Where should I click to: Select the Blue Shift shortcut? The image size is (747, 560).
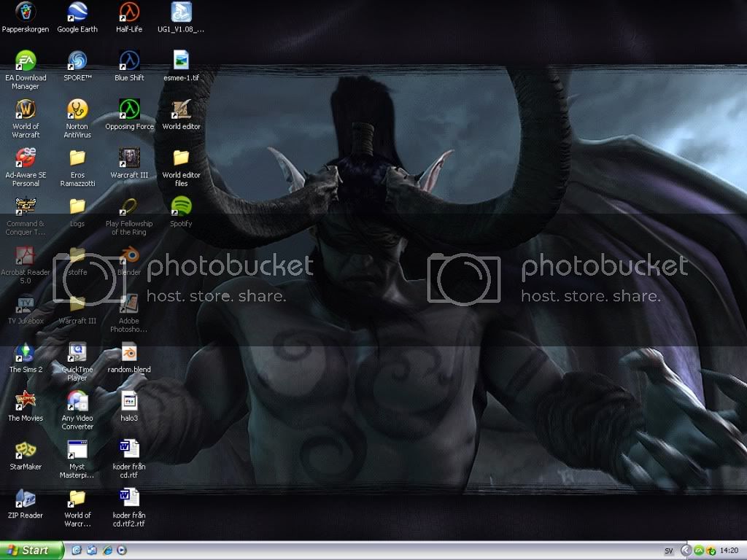[x=129, y=66]
